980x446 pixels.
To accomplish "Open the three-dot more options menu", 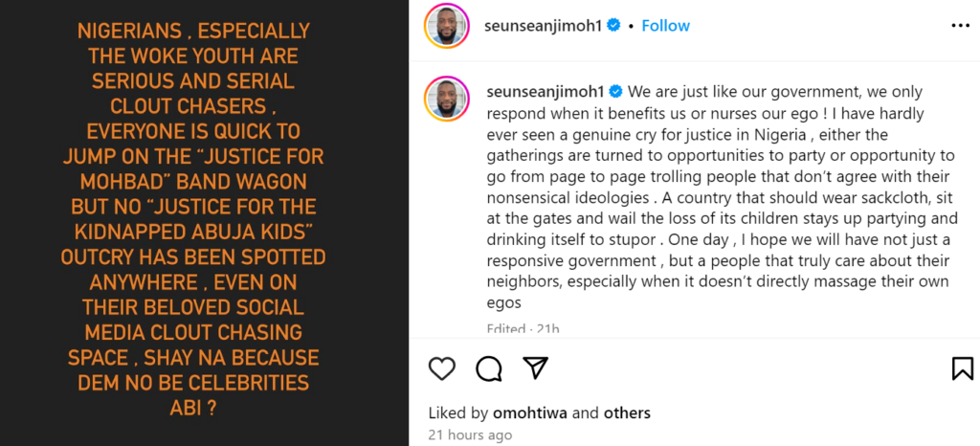I will (960, 25).
